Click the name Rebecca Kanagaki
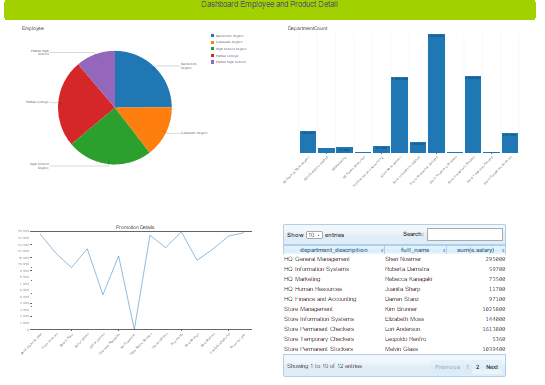The image size is (545, 385). [408, 279]
